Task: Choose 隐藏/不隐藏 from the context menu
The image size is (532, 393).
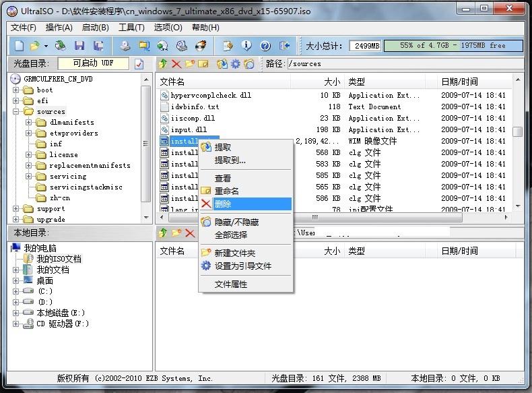Action: [x=246, y=222]
